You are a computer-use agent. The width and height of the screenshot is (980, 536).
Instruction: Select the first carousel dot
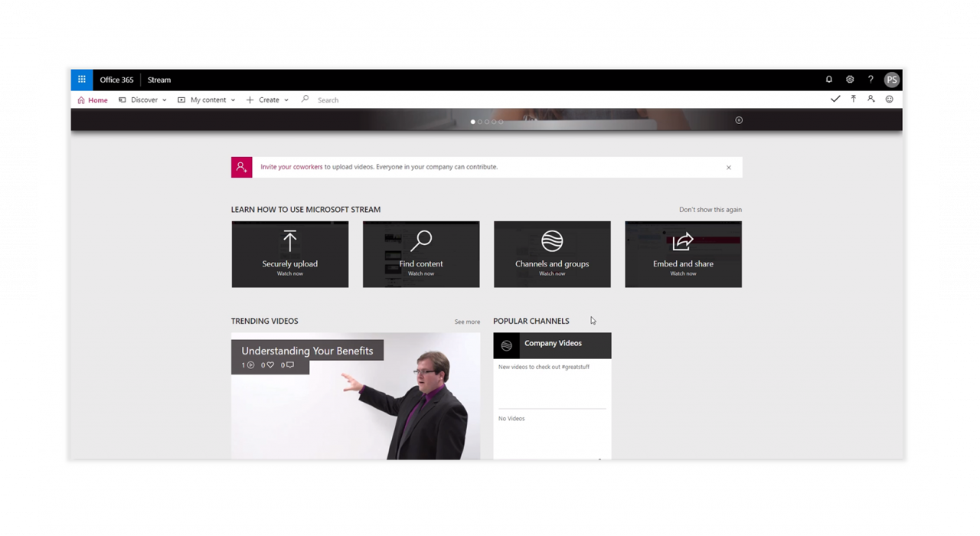[473, 122]
